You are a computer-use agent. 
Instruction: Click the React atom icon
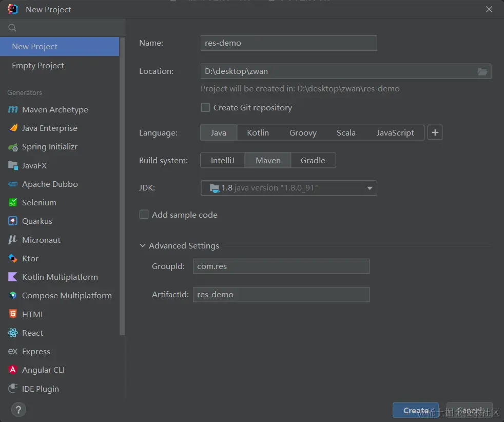[x=13, y=333]
